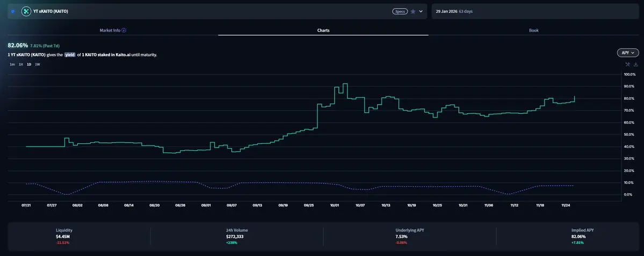
Task: Set chart interval to 1W
Action: tap(38, 64)
